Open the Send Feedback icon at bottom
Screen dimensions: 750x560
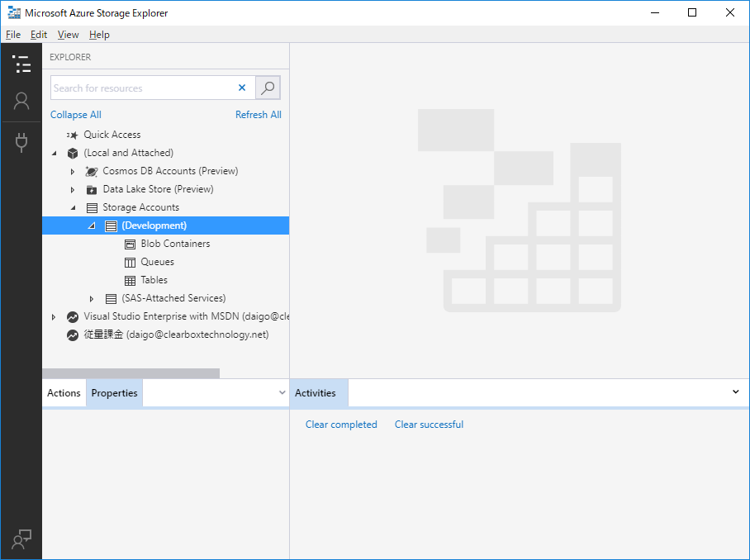[x=21, y=539]
